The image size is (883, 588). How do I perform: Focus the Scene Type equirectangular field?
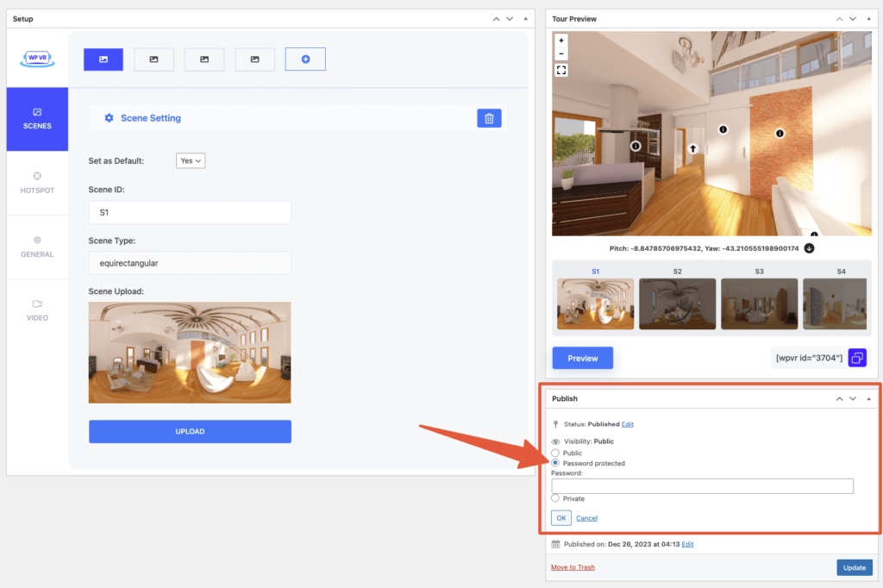click(190, 263)
